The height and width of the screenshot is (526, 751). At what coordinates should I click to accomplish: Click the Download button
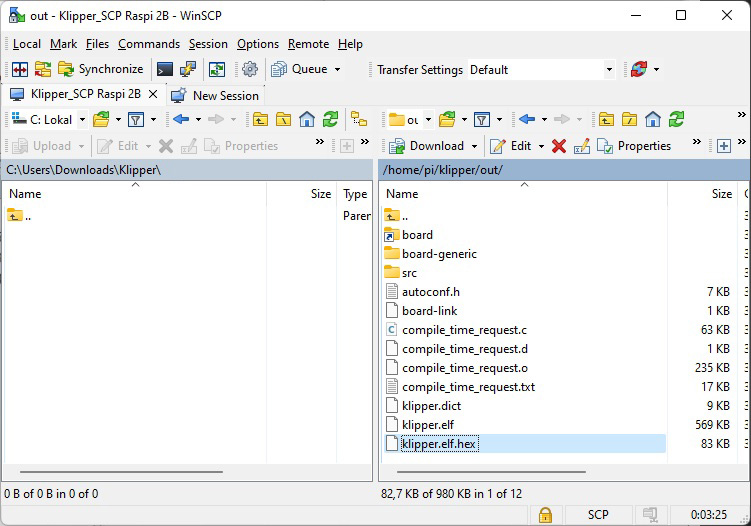[x=426, y=146]
